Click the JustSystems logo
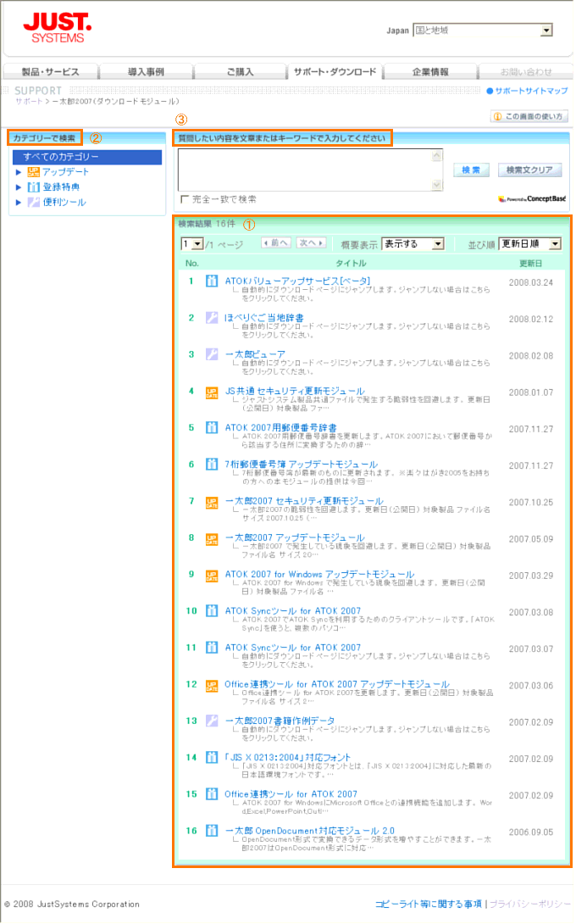The image size is (576, 924). [x=57, y=28]
